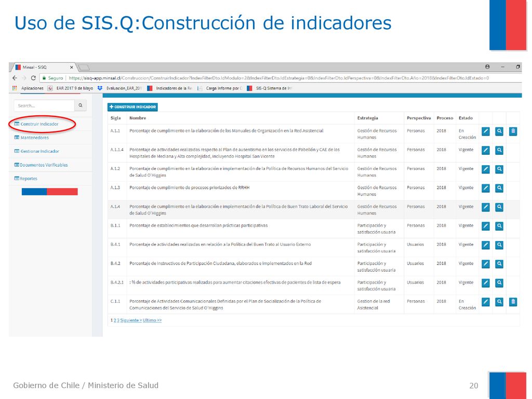Open Indicadores de la Re bookmark

(170, 88)
